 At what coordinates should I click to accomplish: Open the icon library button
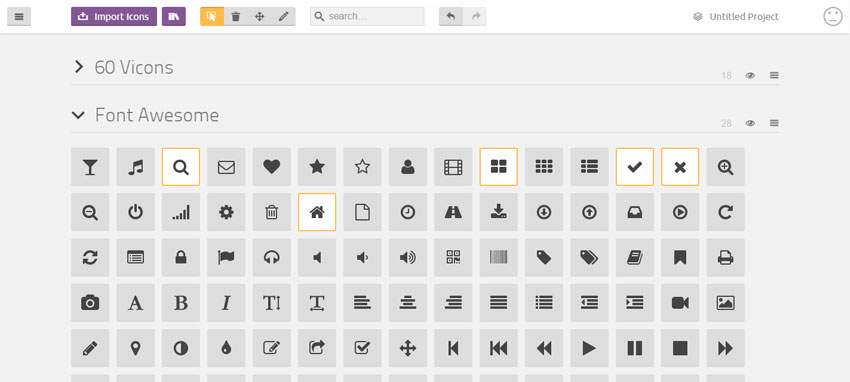coord(173,16)
